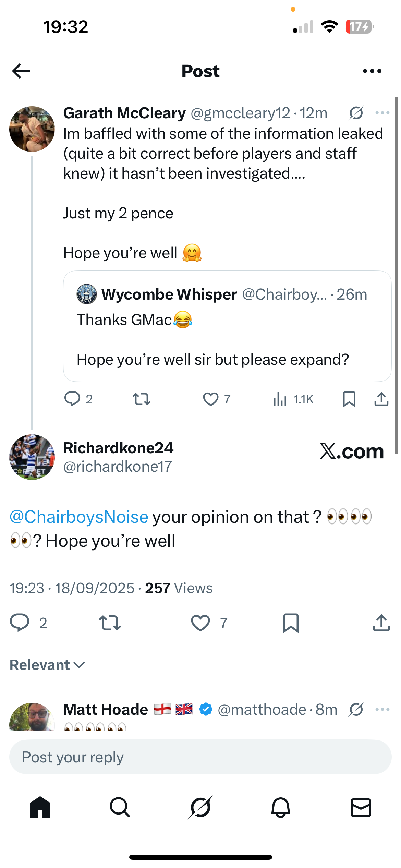This screenshot has width=401, height=868.
Task: Open the messages envelope tab
Action: [x=361, y=807]
